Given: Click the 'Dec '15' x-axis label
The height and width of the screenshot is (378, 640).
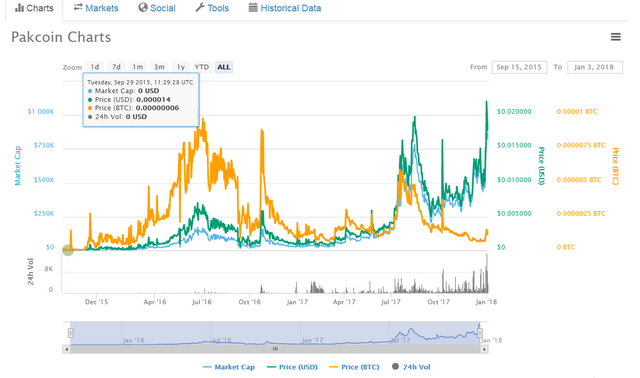Looking at the screenshot, I should [x=96, y=302].
